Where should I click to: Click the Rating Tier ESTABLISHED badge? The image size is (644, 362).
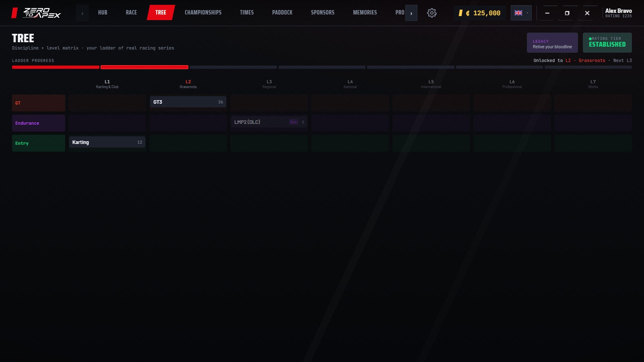[x=607, y=43]
